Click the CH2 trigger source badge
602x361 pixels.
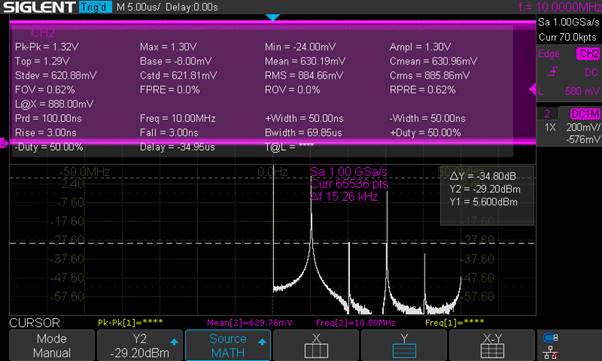pyautogui.click(x=588, y=54)
